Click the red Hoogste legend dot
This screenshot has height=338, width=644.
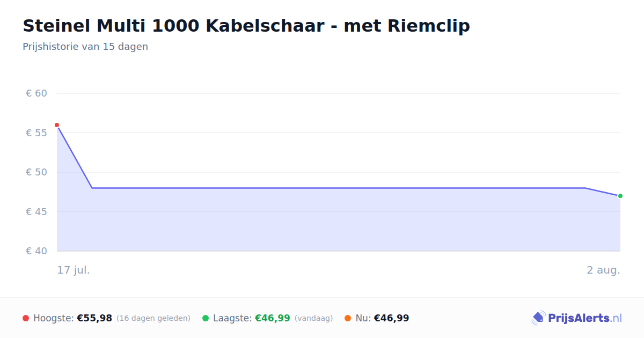pos(26,318)
